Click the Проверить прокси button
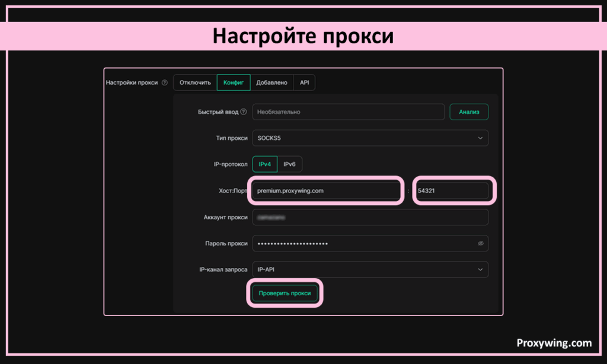607x364 pixels. point(285,293)
